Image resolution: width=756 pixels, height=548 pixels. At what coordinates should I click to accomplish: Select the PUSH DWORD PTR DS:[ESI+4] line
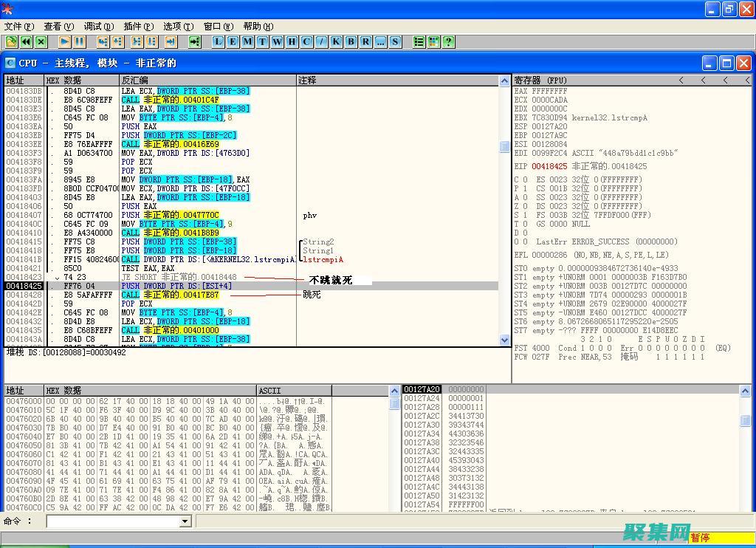click(170, 286)
